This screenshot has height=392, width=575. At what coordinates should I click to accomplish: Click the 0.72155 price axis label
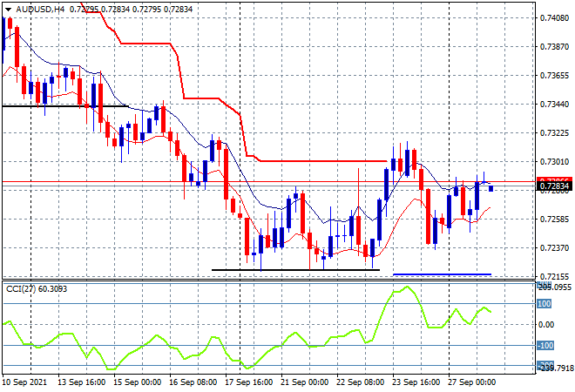click(x=554, y=276)
